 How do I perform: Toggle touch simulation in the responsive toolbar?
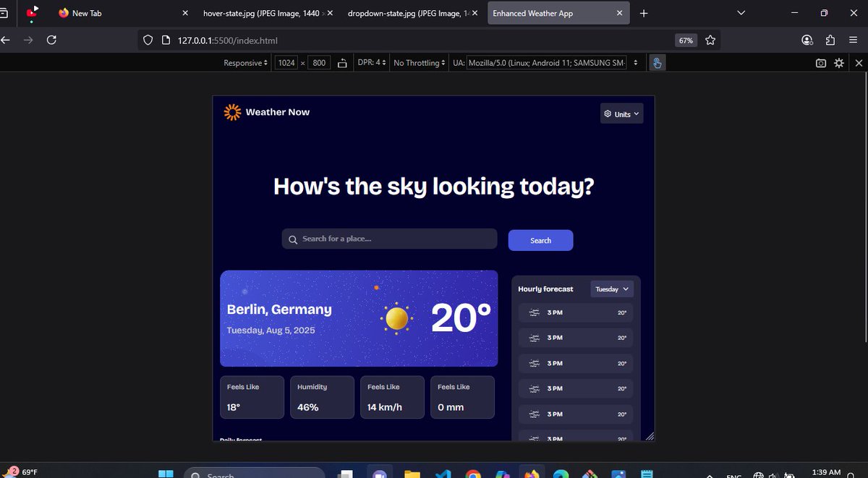657,63
